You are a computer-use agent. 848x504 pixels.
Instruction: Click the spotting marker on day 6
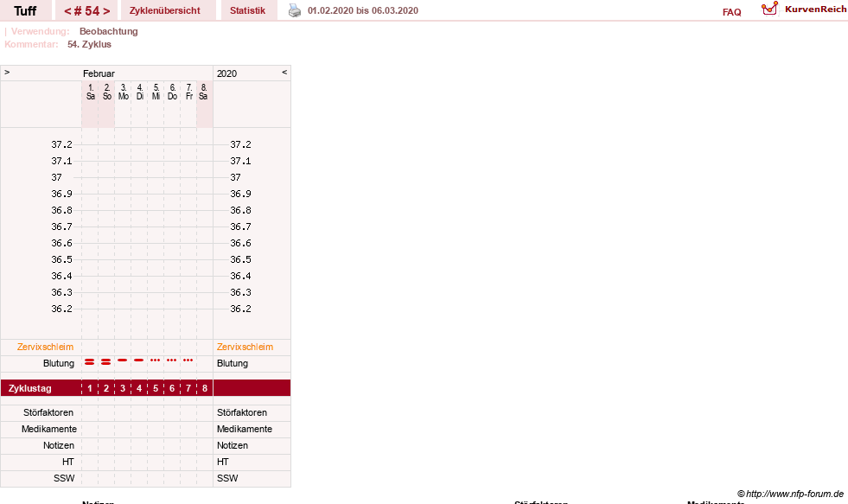[x=172, y=360]
